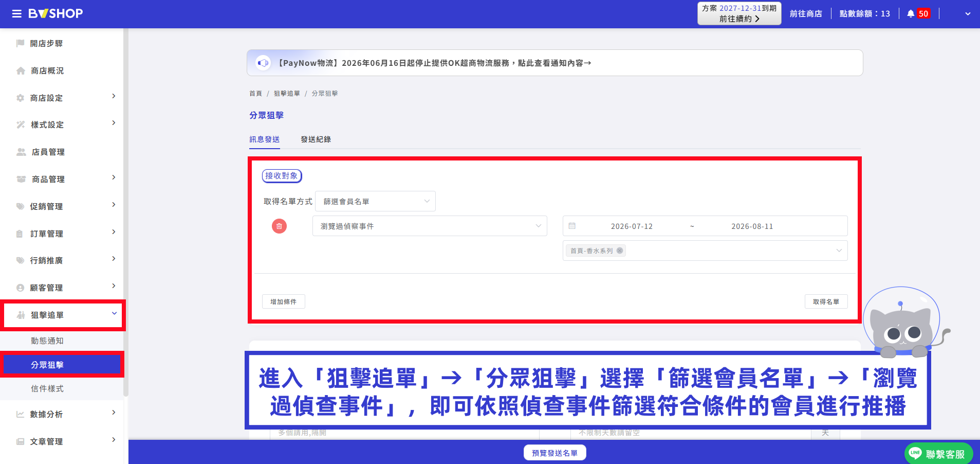Go to 前往商店 link

coord(806,14)
